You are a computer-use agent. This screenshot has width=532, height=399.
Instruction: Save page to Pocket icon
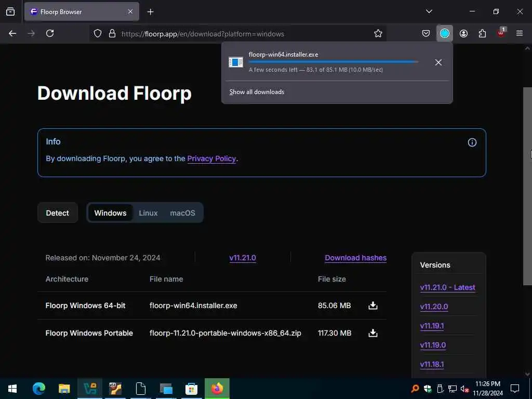[426, 33]
